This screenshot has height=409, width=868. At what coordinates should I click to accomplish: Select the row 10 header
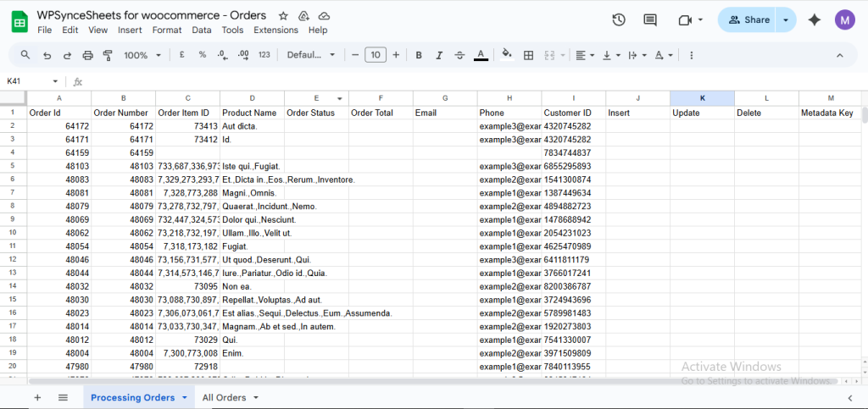(13, 233)
